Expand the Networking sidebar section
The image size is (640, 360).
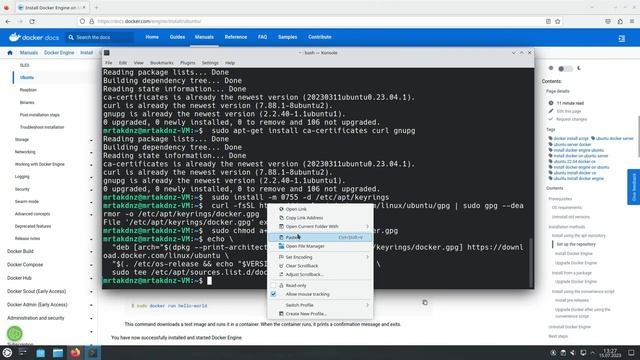(x=91, y=152)
